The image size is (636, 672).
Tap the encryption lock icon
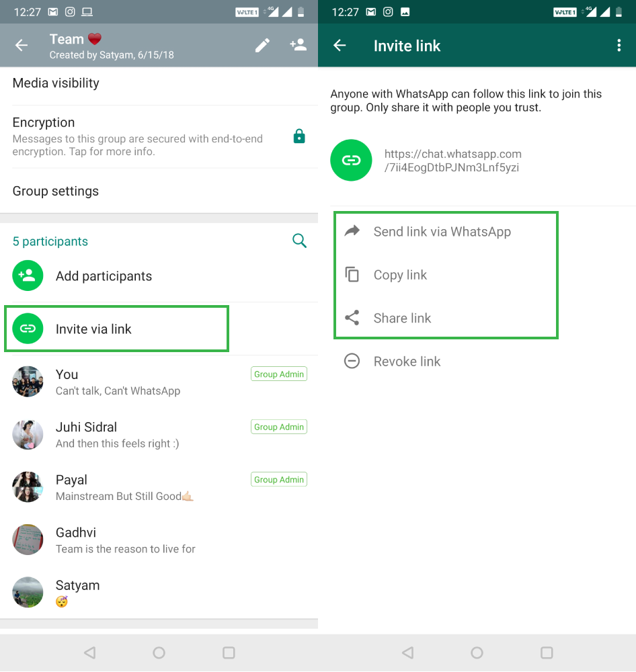298,136
